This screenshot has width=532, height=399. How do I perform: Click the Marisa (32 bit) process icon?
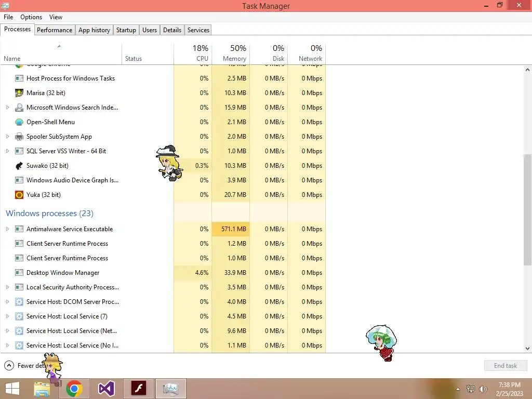[19, 92]
